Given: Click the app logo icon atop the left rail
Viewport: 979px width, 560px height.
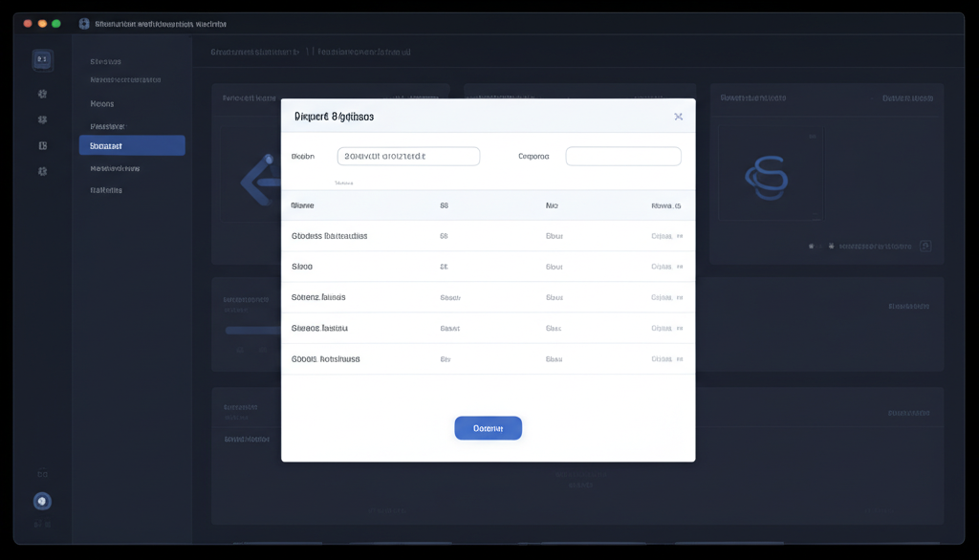Looking at the screenshot, I should point(42,58).
